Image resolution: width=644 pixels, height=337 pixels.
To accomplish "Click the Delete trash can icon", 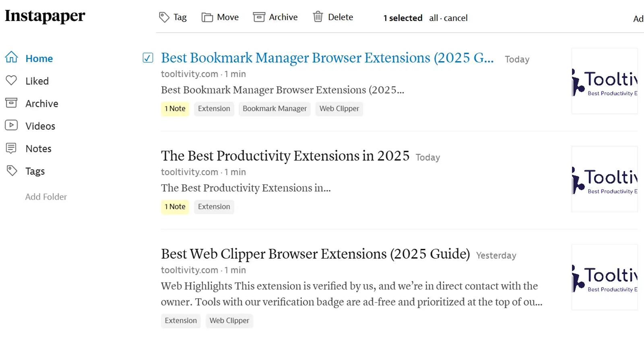I will coord(318,17).
